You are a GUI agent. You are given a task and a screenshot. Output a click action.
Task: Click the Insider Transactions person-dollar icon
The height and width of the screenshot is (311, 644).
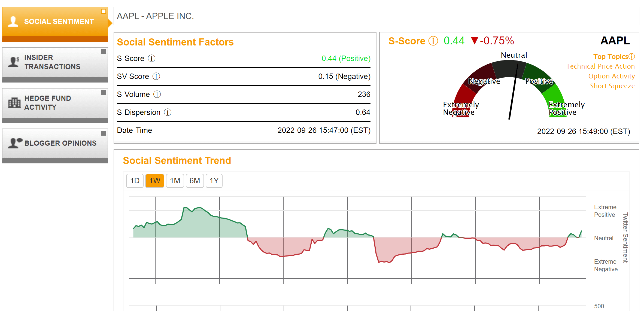(x=14, y=62)
